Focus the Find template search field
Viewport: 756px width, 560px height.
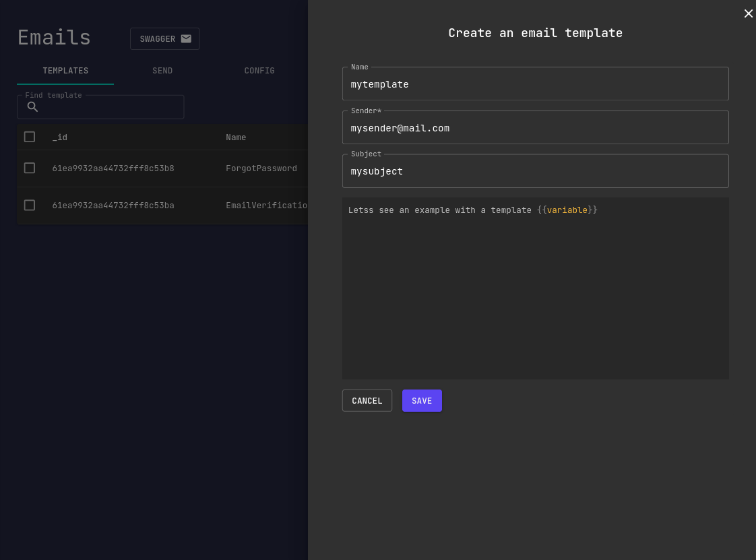pyautogui.click(x=101, y=106)
